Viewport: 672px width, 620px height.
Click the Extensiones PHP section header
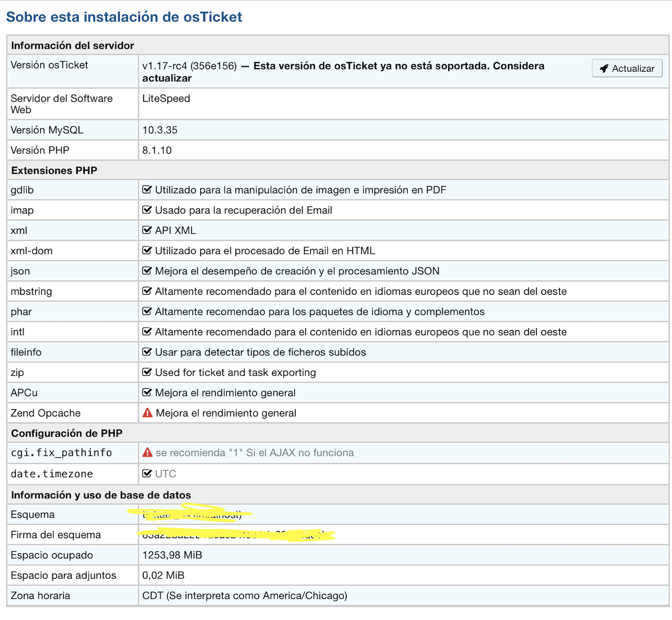click(x=54, y=171)
